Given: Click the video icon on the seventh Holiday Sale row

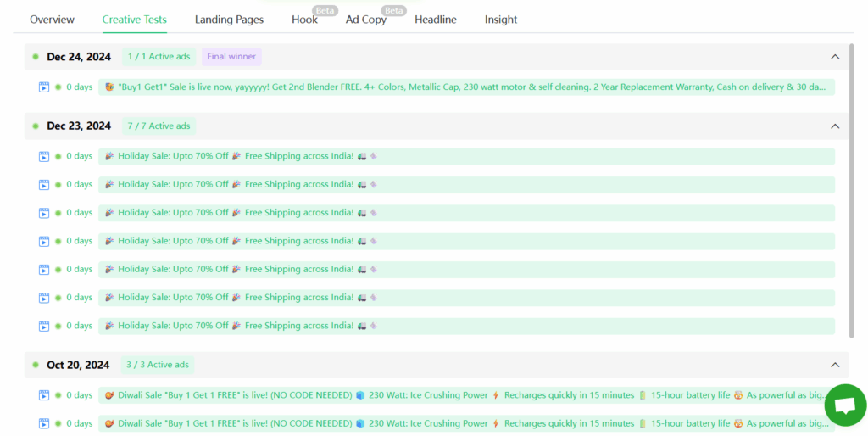Looking at the screenshot, I should tap(44, 326).
